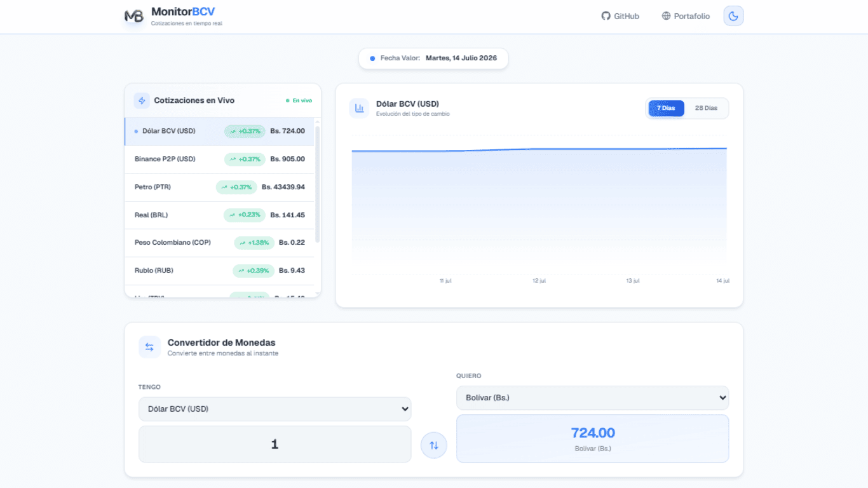The height and width of the screenshot is (488, 868).
Task: Switch chart to 7 Días
Action: [x=666, y=108]
